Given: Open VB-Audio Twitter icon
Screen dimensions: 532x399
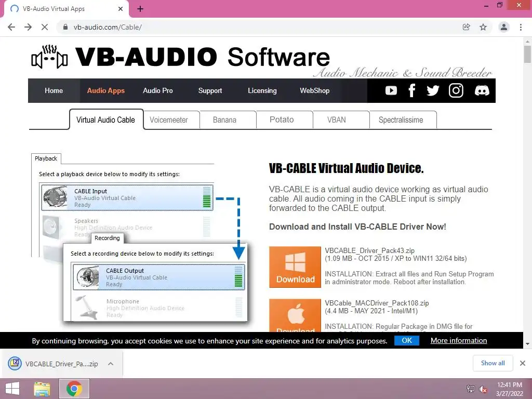Looking at the screenshot, I should click(433, 90).
